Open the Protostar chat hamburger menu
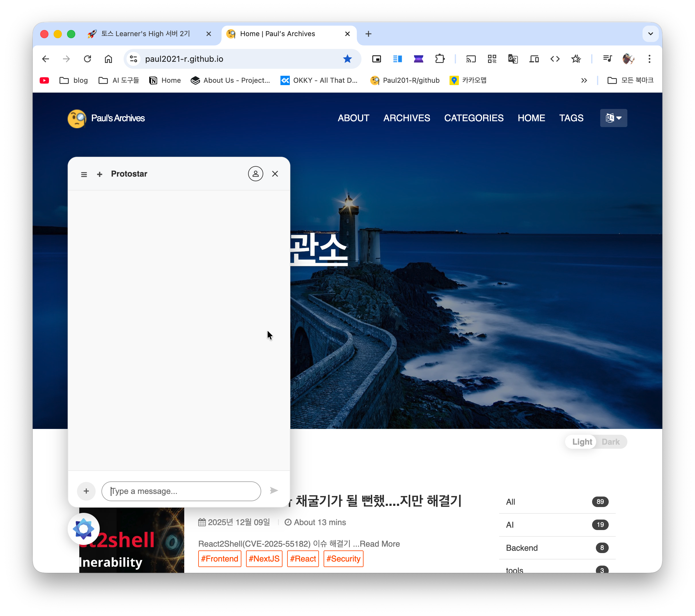Image resolution: width=695 pixels, height=616 pixels. click(x=84, y=174)
